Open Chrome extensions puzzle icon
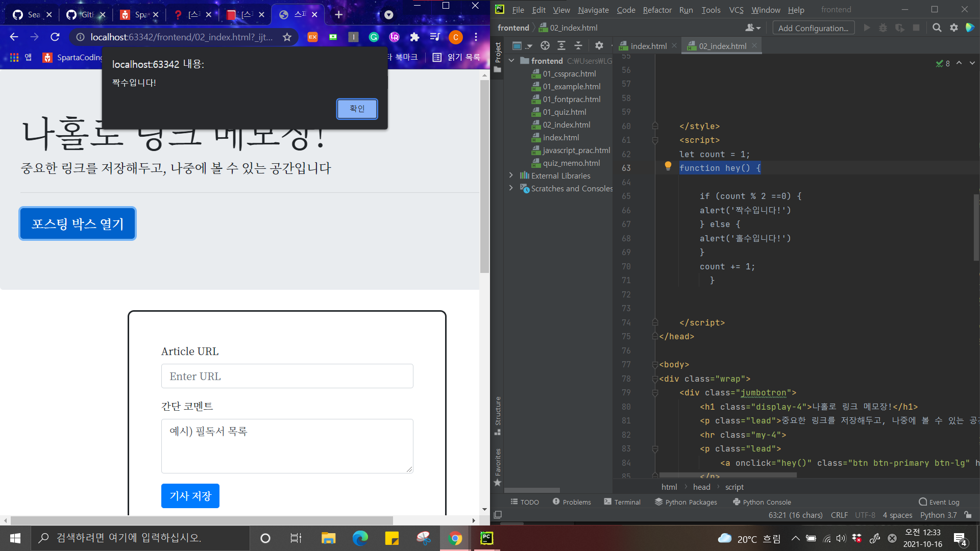The width and height of the screenshot is (980, 551). pyautogui.click(x=414, y=37)
